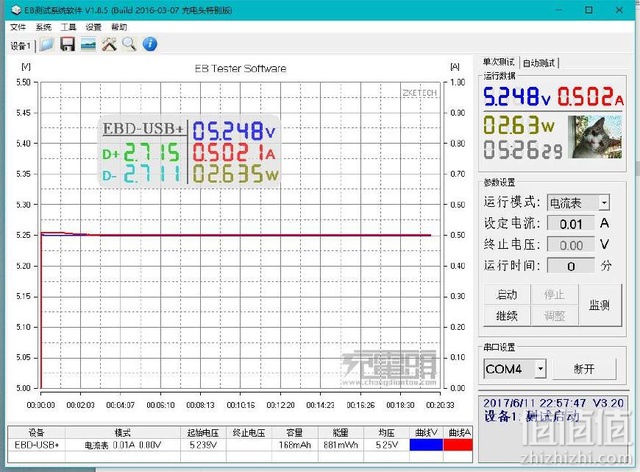Click the 0.502A current readout in run data

click(x=590, y=97)
